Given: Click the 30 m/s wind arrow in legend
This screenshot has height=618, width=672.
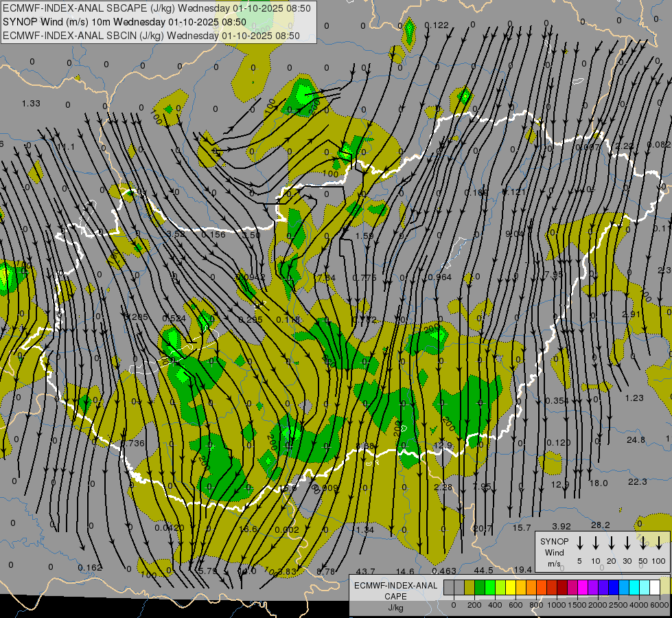Looking at the screenshot, I should click(627, 543).
